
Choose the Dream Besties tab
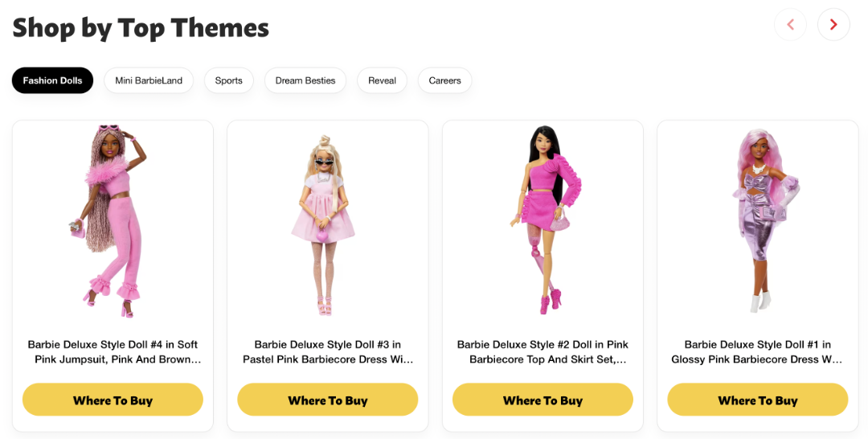305,80
